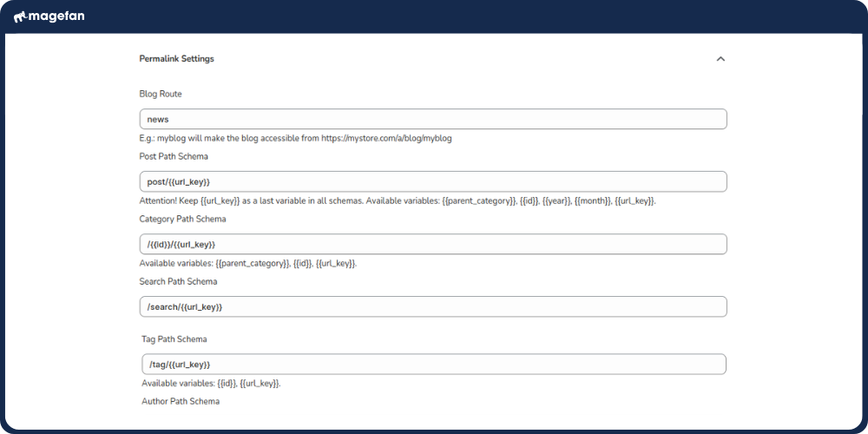Viewport: 868px width, 434px height.
Task: Select the Category Path Schema input field
Action: pyautogui.click(x=432, y=244)
